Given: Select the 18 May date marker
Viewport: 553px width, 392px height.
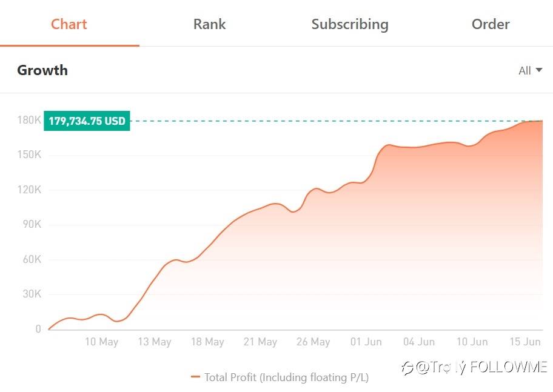Looking at the screenshot, I should click(207, 342).
